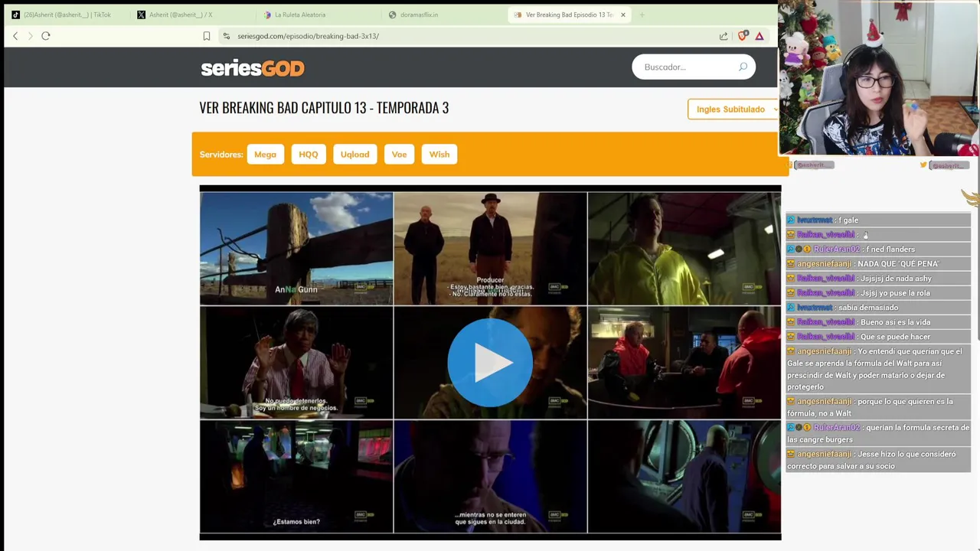
Task: Open the Ingles Subitulado language dropdown
Action: click(x=733, y=109)
